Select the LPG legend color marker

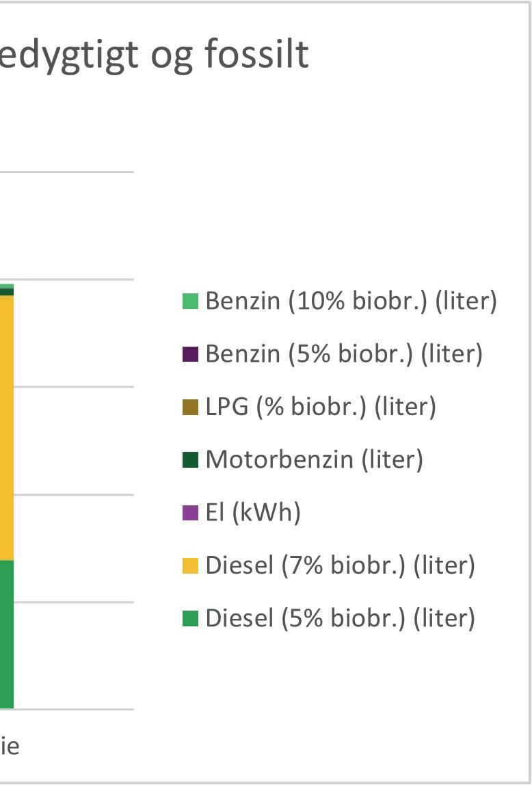(x=190, y=407)
